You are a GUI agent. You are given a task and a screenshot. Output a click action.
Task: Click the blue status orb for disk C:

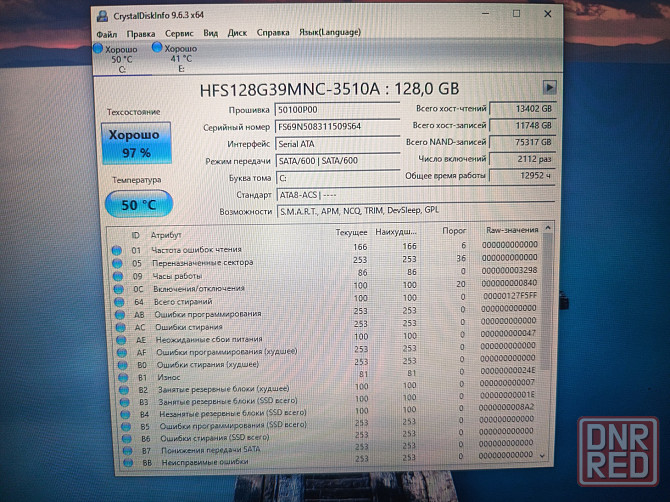(98, 48)
